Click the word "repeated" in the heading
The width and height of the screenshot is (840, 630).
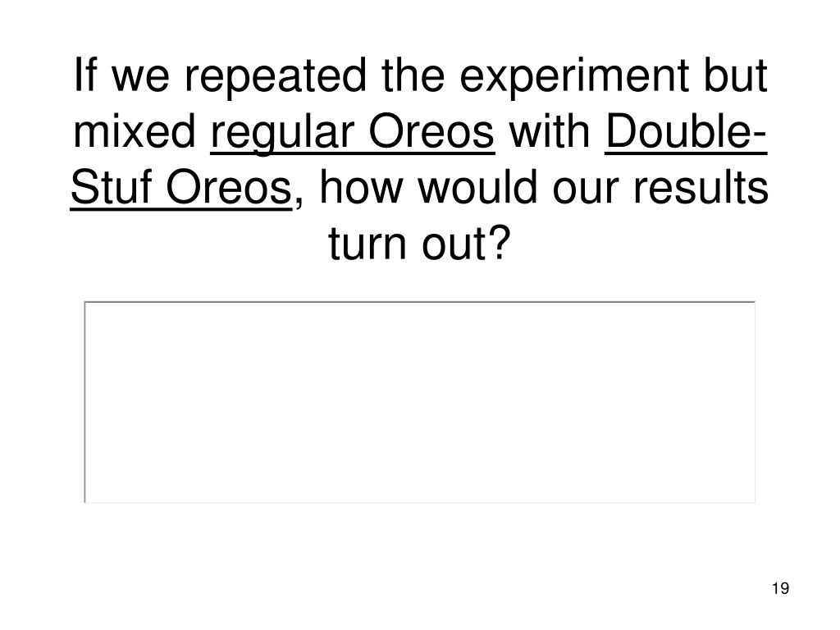276,76
